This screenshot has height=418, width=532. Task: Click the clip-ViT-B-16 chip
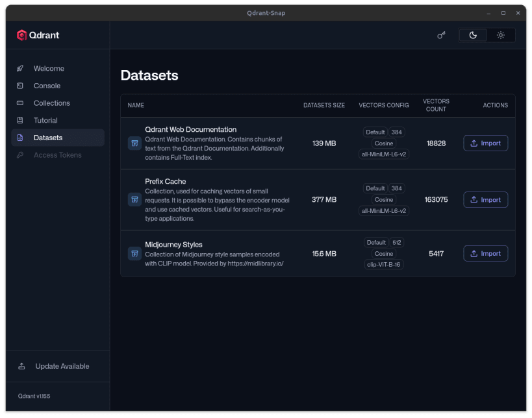(x=384, y=264)
